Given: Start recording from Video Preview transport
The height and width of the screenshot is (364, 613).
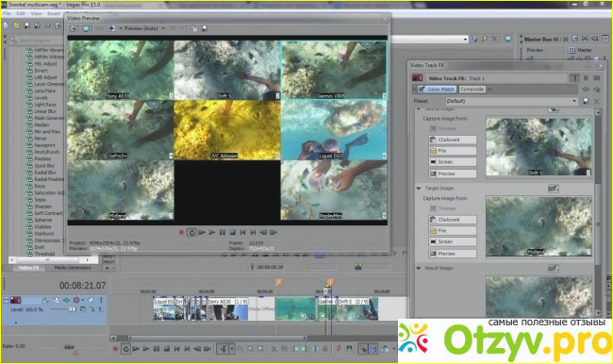Looking at the screenshot, I should point(181,232).
